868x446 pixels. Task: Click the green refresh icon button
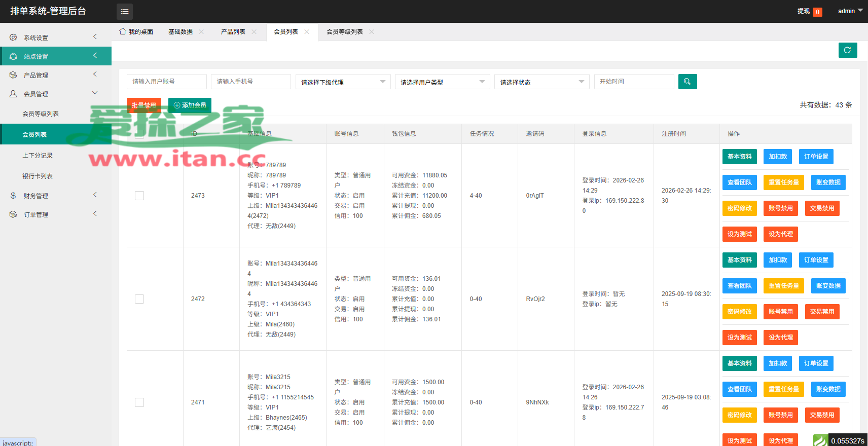pyautogui.click(x=847, y=50)
